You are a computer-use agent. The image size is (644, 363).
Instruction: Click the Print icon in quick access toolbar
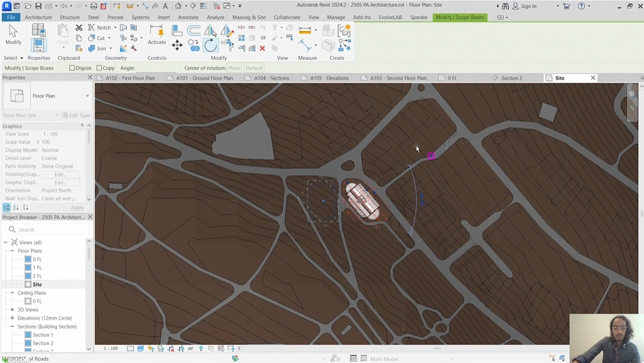(x=94, y=6)
